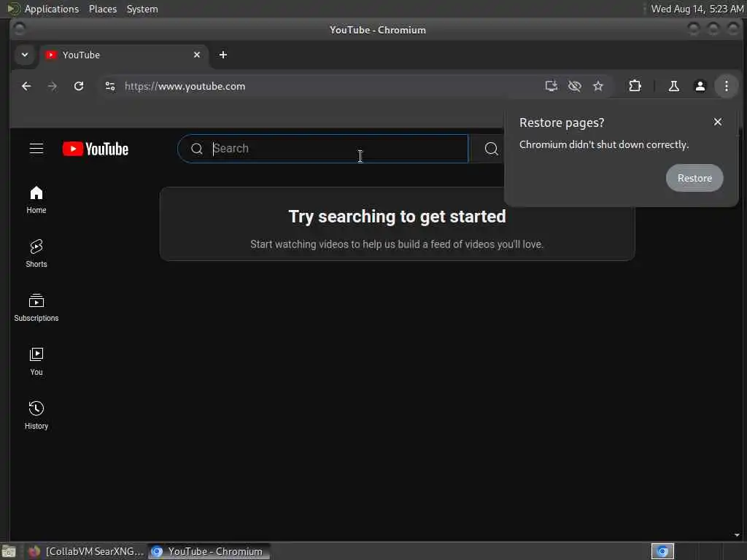Click the window menu button on title bar

19,29
